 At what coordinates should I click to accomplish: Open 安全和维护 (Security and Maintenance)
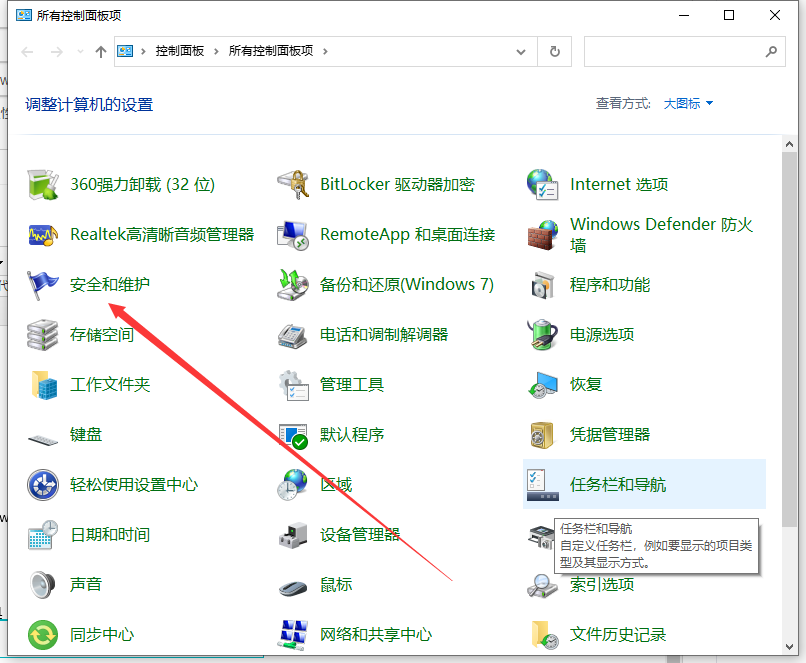[108, 284]
